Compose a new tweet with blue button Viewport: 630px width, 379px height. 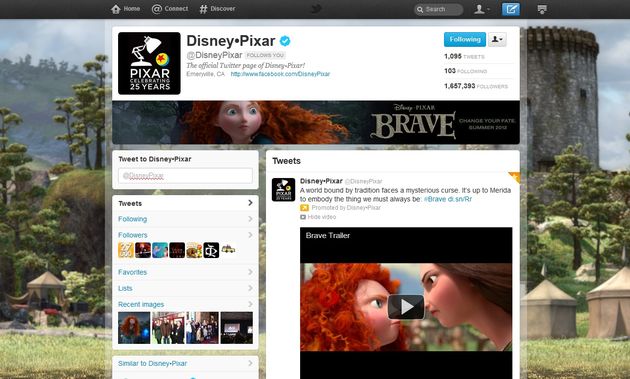[x=511, y=9]
